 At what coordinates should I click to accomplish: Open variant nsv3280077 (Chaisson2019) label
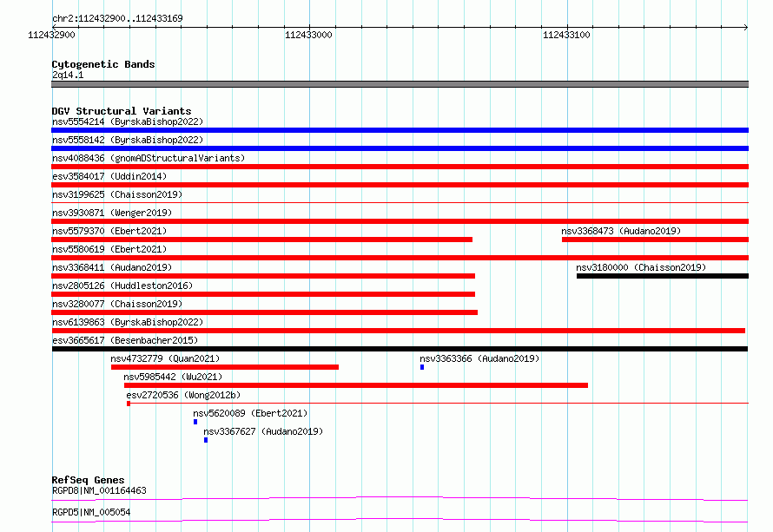pos(117,304)
